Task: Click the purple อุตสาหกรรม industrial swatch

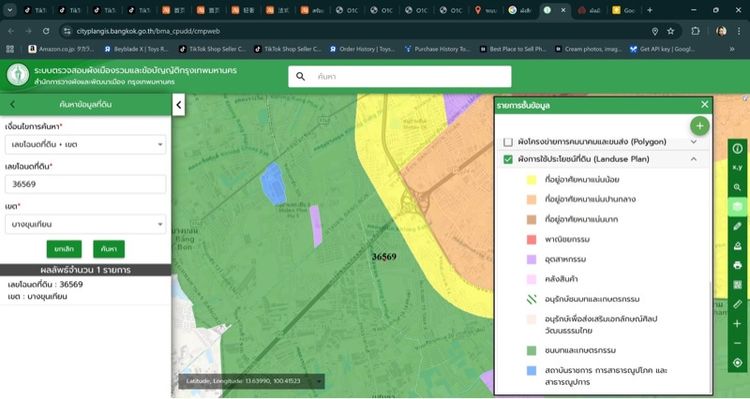Action: coord(531,259)
